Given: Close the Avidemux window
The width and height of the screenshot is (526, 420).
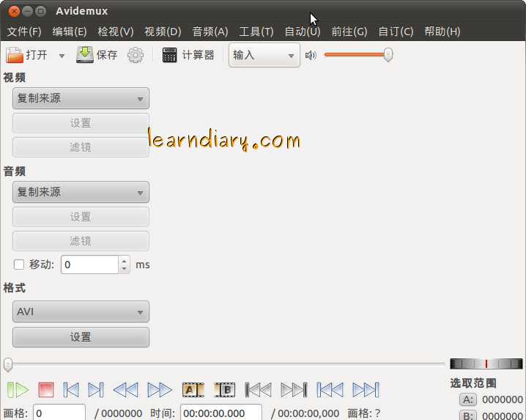Looking at the screenshot, I should coord(14,12).
